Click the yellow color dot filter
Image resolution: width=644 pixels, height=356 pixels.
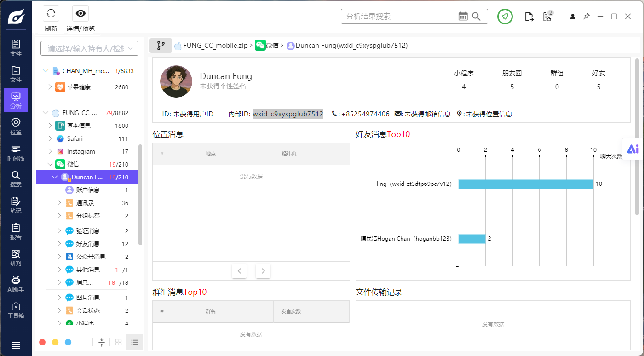pos(55,342)
